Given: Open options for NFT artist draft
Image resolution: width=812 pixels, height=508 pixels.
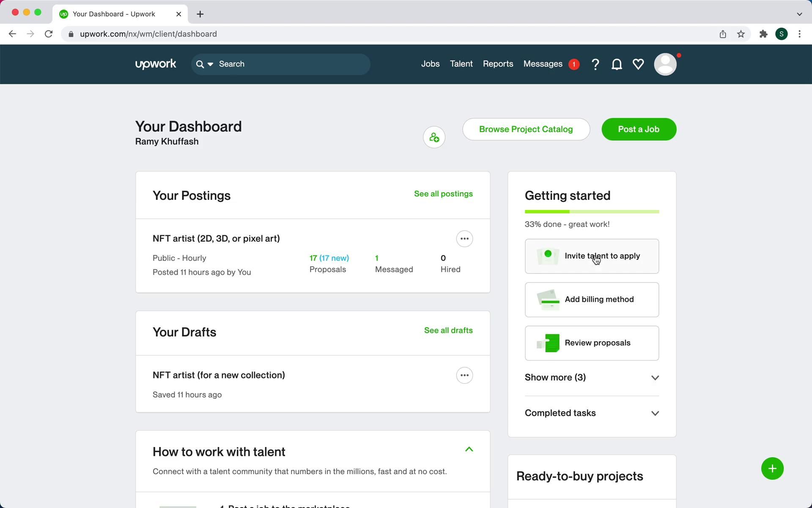Looking at the screenshot, I should 464,375.
